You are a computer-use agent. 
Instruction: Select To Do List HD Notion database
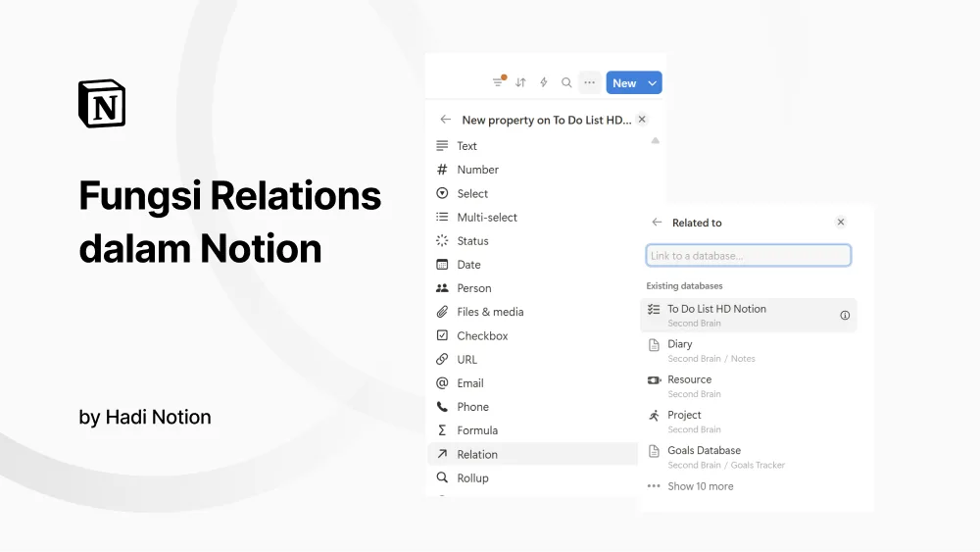pyautogui.click(x=748, y=315)
